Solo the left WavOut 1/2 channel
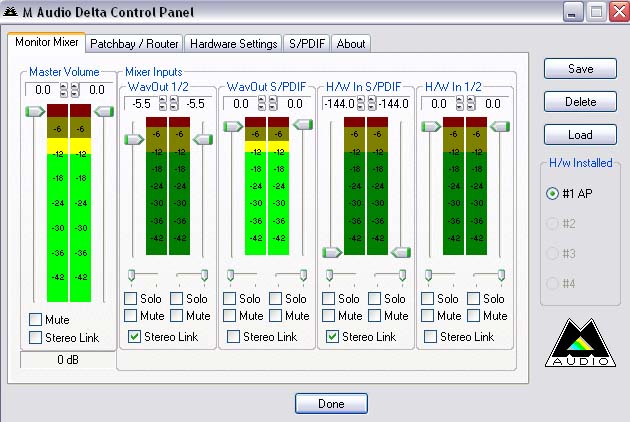630x422 pixels. [130, 299]
